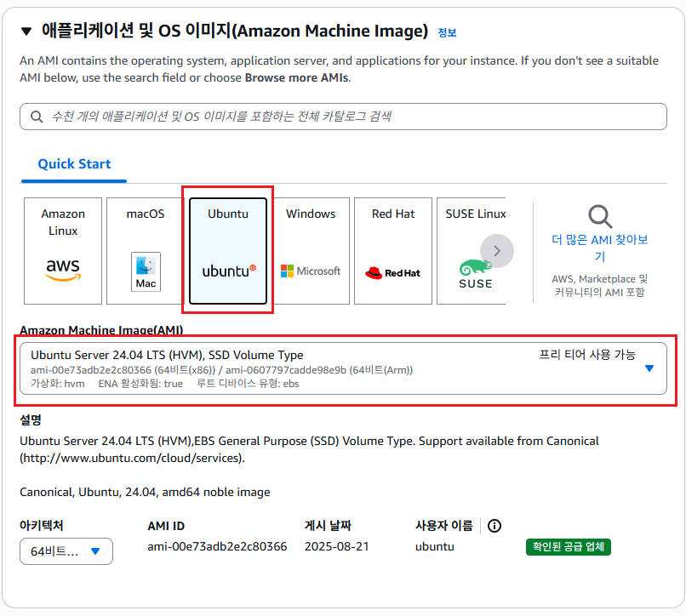686x616 pixels.
Task: Open the 더 많은 AMI 찾아보기 link
Action: click(600, 248)
